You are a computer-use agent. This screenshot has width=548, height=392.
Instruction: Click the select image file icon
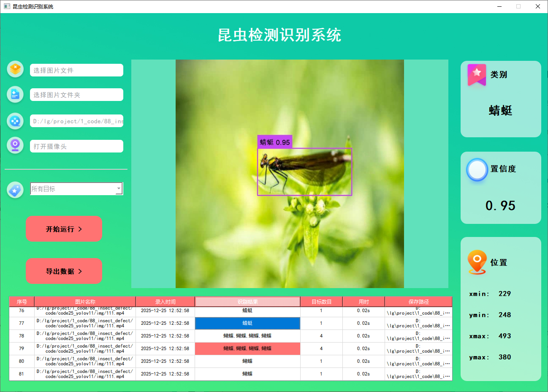[15, 69]
